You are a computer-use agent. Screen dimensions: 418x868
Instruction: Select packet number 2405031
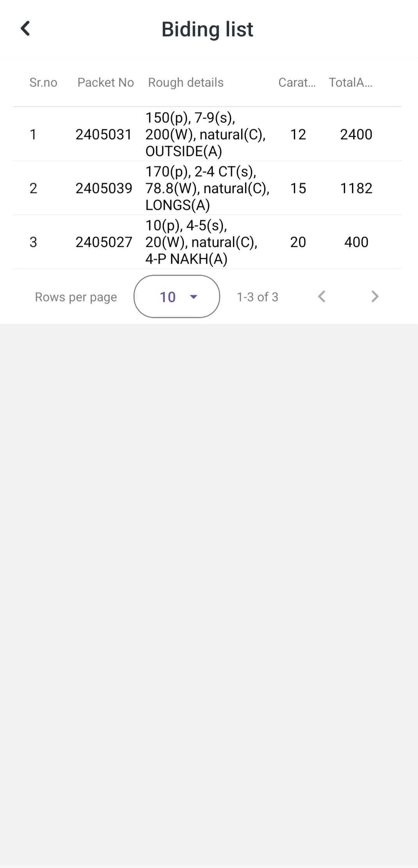104,134
